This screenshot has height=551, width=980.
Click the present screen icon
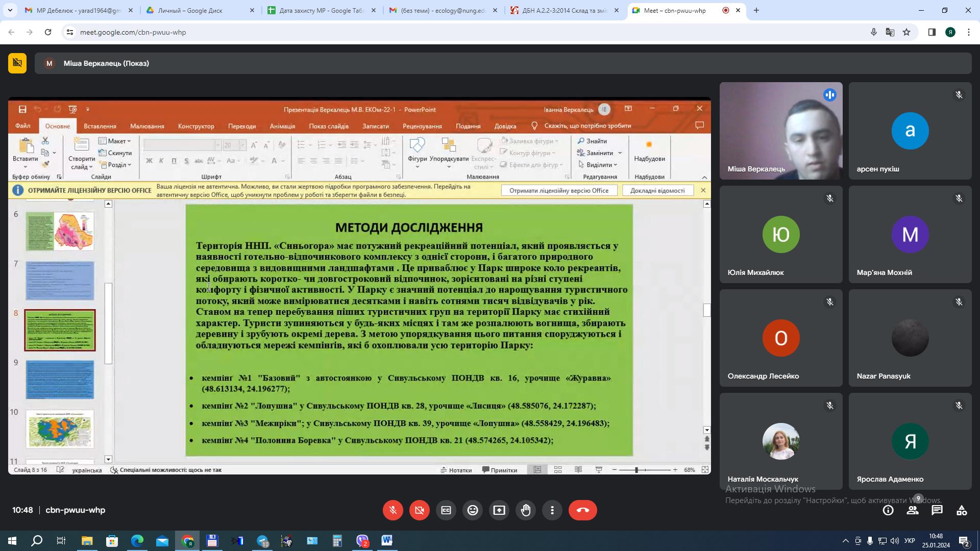click(x=499, y=510)
